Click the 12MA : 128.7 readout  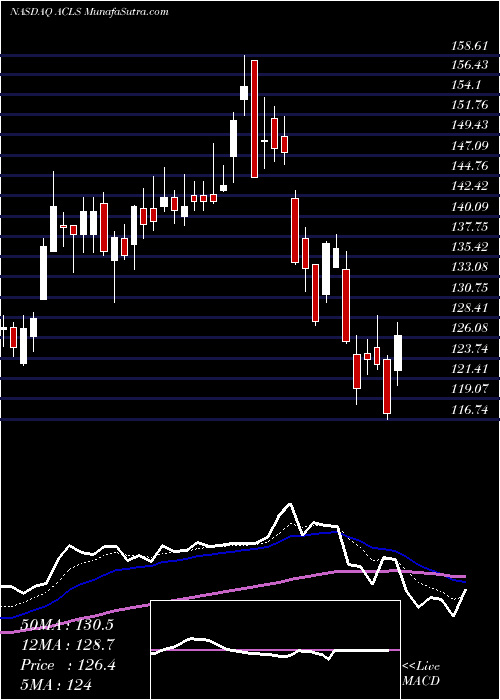tap(68, 644)
